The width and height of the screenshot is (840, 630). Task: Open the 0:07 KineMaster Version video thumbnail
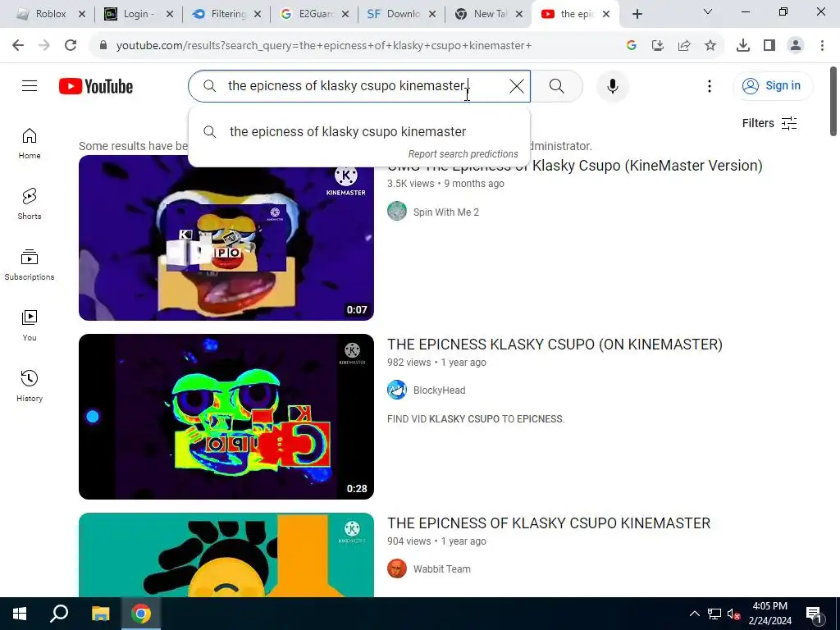226,238
